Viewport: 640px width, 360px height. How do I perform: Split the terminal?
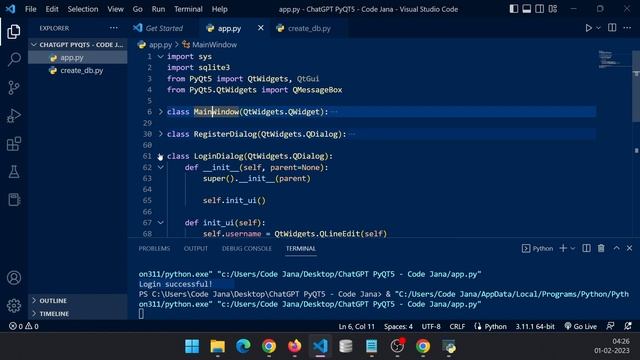click(x=586, y=248)
